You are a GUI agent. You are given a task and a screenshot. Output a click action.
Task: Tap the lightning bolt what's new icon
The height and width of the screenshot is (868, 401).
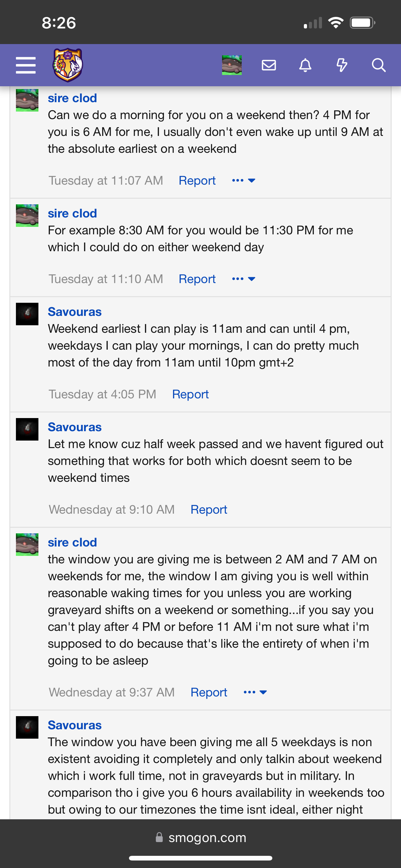342,65
